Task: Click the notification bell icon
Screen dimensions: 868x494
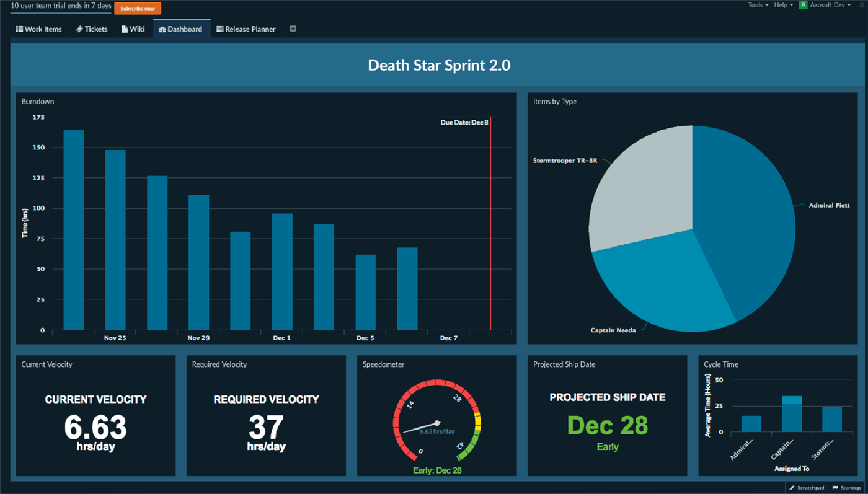Action: tap(862, 5)
